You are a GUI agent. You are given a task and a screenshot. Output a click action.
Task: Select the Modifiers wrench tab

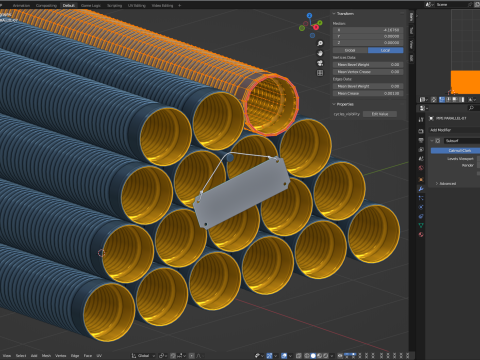(421, 189)
